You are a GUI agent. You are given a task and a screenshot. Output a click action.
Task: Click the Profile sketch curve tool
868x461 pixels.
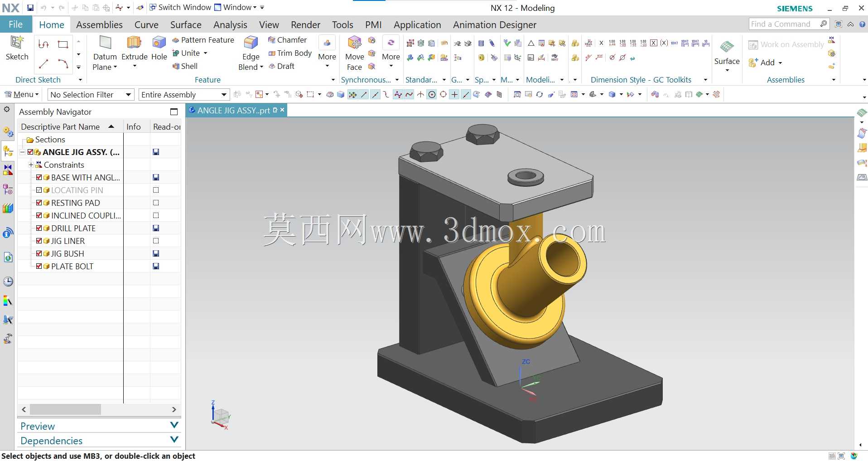(x=43, y=44)
